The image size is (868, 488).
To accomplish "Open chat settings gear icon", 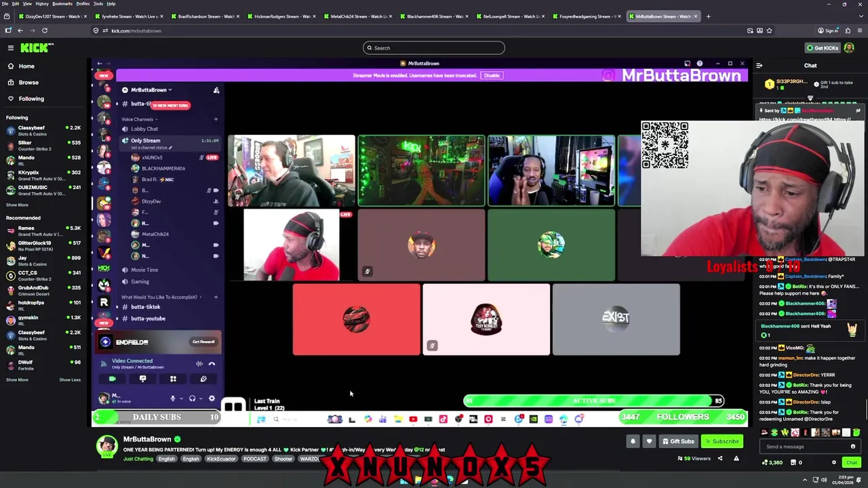I will click(834, 462).
